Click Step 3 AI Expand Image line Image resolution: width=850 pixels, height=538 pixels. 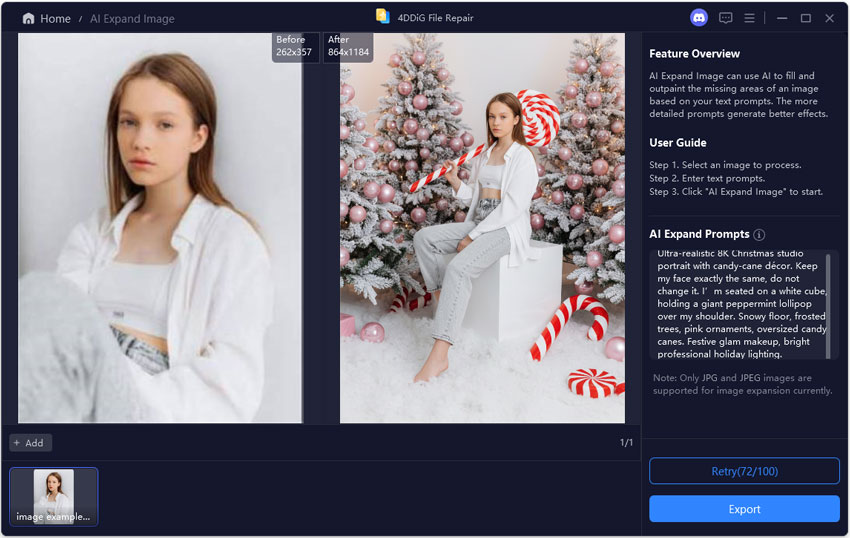tap(736, 191)
